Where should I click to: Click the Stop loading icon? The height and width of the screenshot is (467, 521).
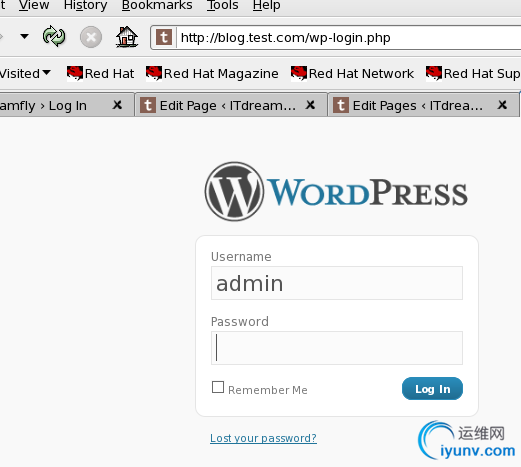tap(91, 37)
